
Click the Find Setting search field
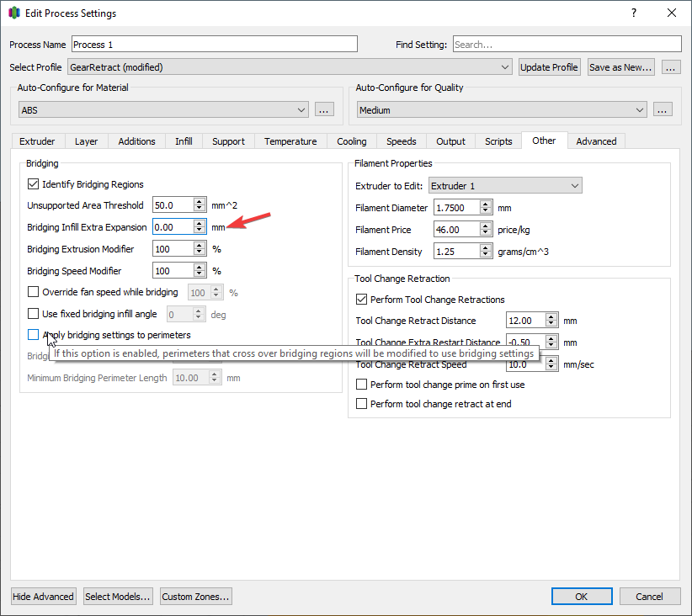567,44
